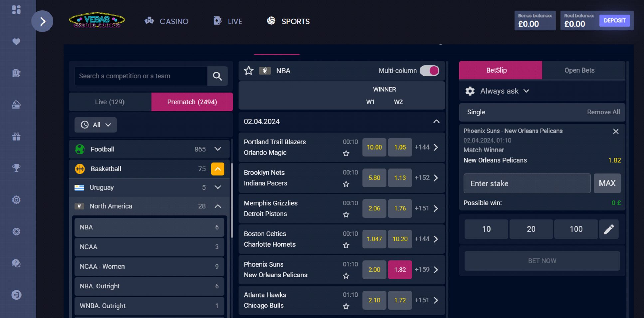644x318 pixels.
Task: Open the gift promotions icon in sidebar
Action: tap(16, 137)
